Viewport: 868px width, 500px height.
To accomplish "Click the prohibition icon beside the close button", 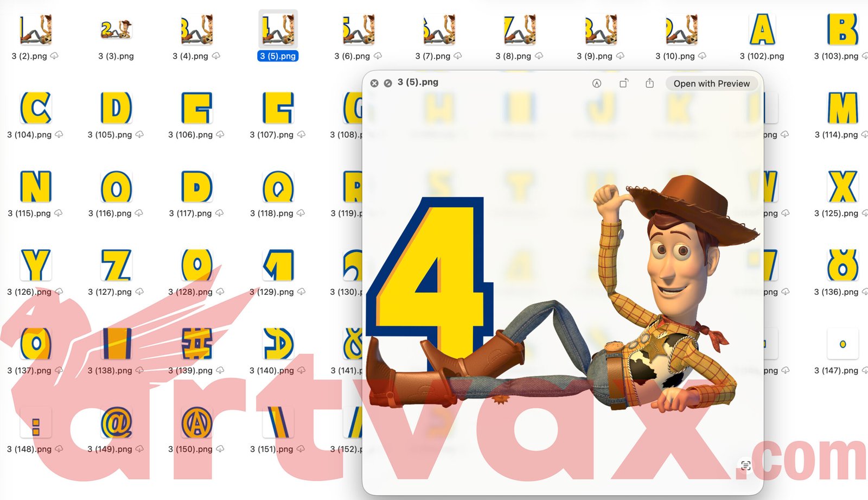I will pos(387,83).
